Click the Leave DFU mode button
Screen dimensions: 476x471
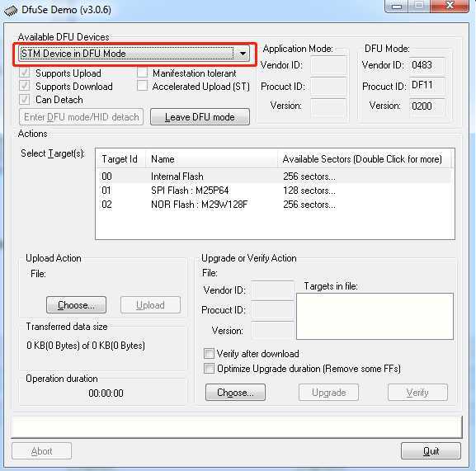point(200,117)
